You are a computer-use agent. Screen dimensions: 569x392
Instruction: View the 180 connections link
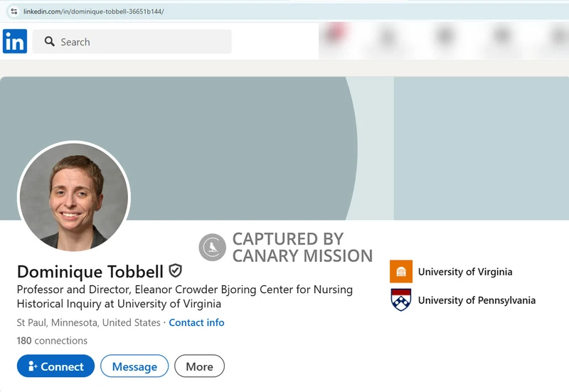pyautogui.click(x=52, y=341)
